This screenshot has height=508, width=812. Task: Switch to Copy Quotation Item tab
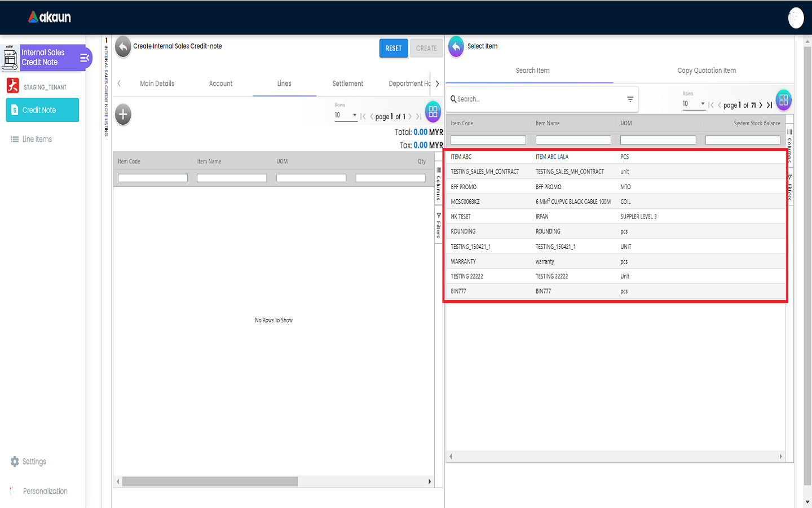(x=706, y=71)
